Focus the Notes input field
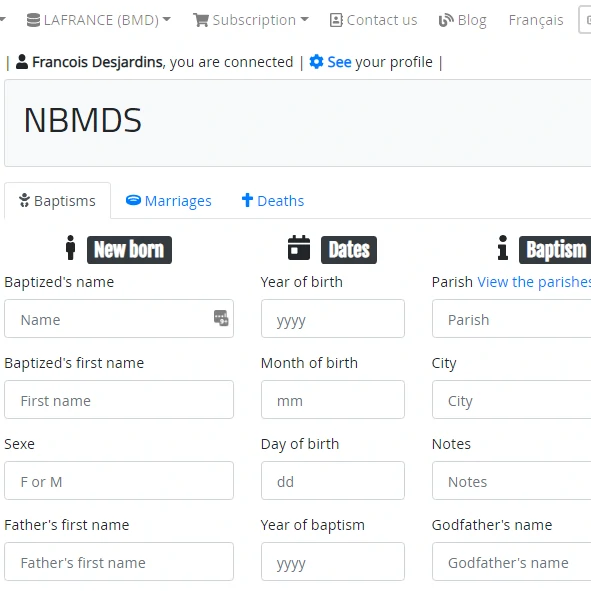Image resolution: width=591 pixels, height=591 pixels. 511,481
